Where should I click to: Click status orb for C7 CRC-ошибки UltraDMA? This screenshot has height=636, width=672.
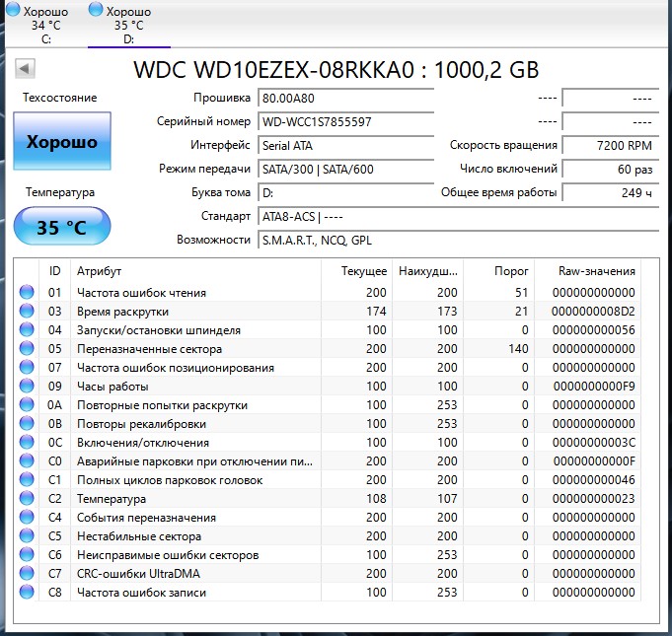[27, 574]
